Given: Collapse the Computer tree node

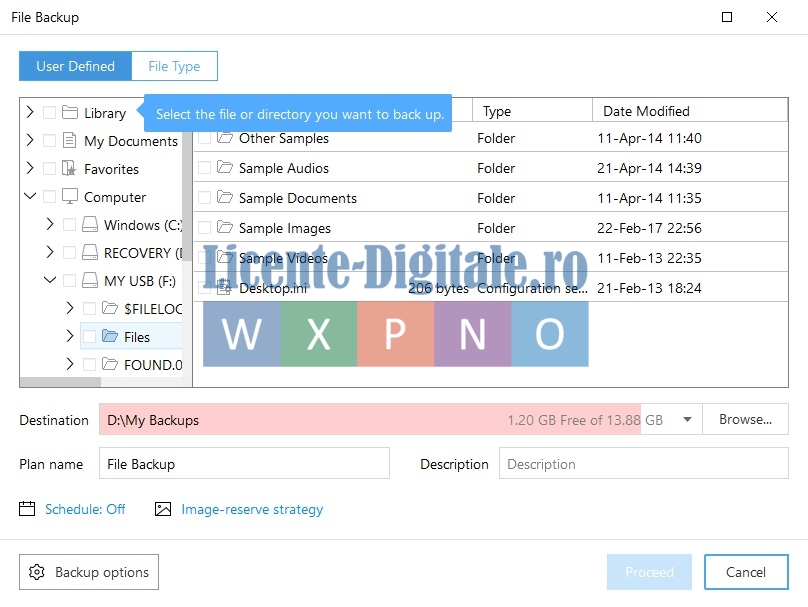Looking at the screenshot, I should pos(30,196).
